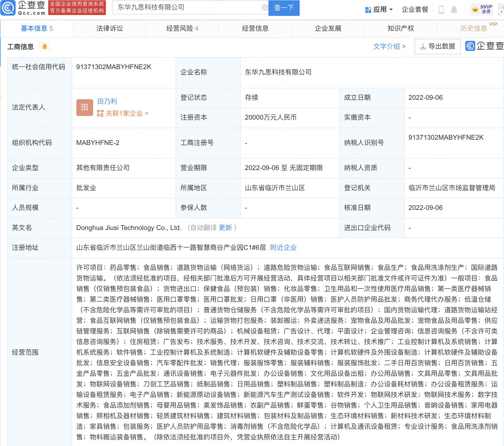
Task: Select registration authority 临沂市兰山区市场监督管理局
Action: 452,188
